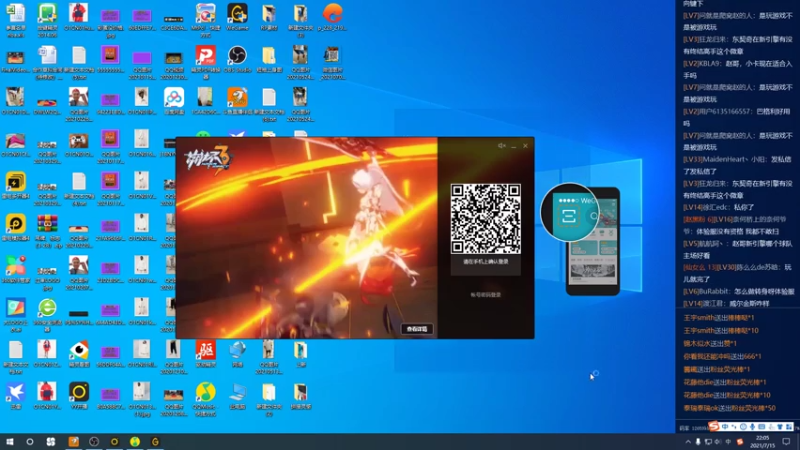Open the view details button on the game banner
This screenshot has height=450, width=800.
point(417,329)
